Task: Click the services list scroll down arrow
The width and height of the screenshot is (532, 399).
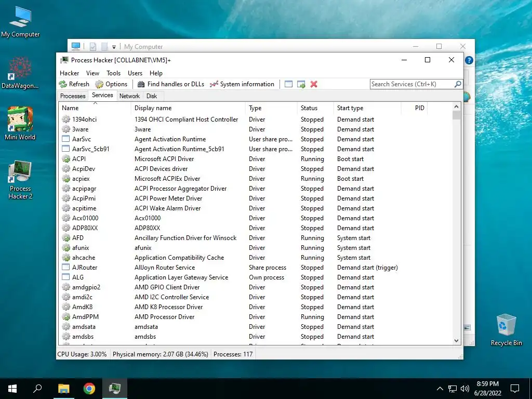Action: (x=456, y=341)
